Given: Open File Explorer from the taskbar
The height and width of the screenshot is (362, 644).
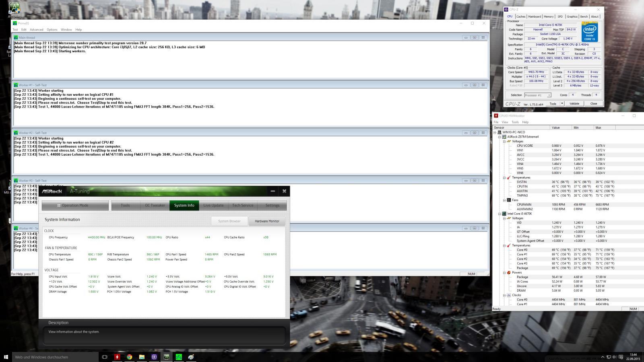Looking at the screenshot, I should click(142, 357).
